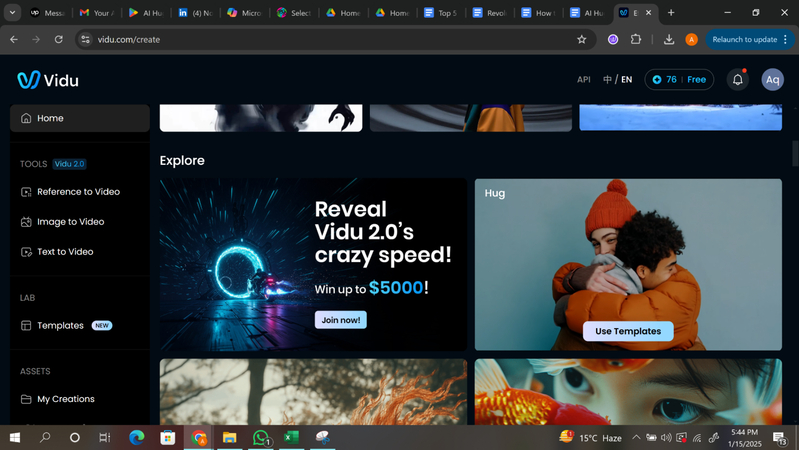
Task: Switch to the Top 5 document tab
Action: [442, 13]
